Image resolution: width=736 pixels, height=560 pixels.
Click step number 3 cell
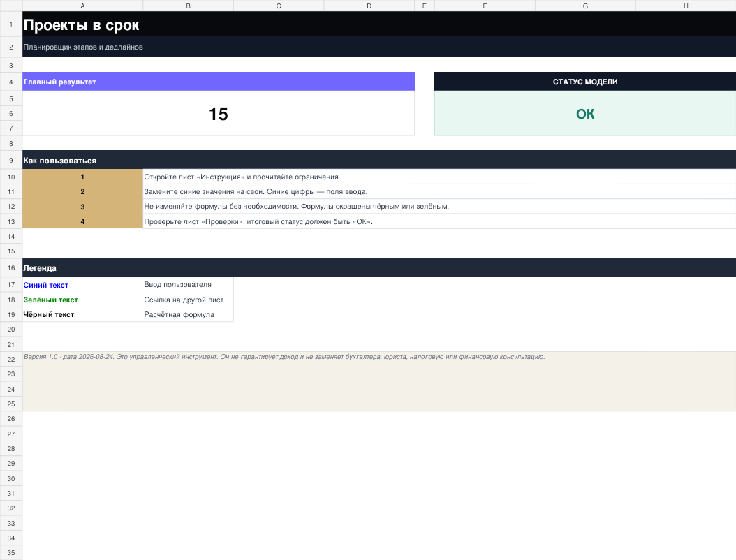pyautogui.click(x=82, y=207)
